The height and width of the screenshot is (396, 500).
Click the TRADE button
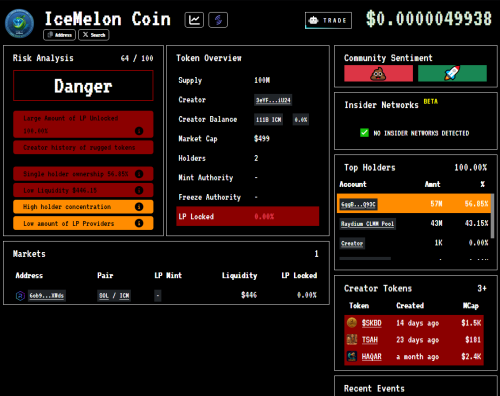click(x=328, y=20)
